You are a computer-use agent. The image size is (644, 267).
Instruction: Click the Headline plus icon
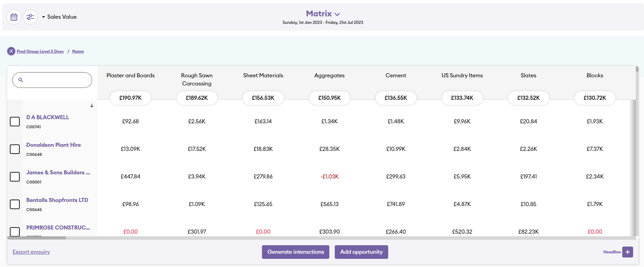point(627,252)
